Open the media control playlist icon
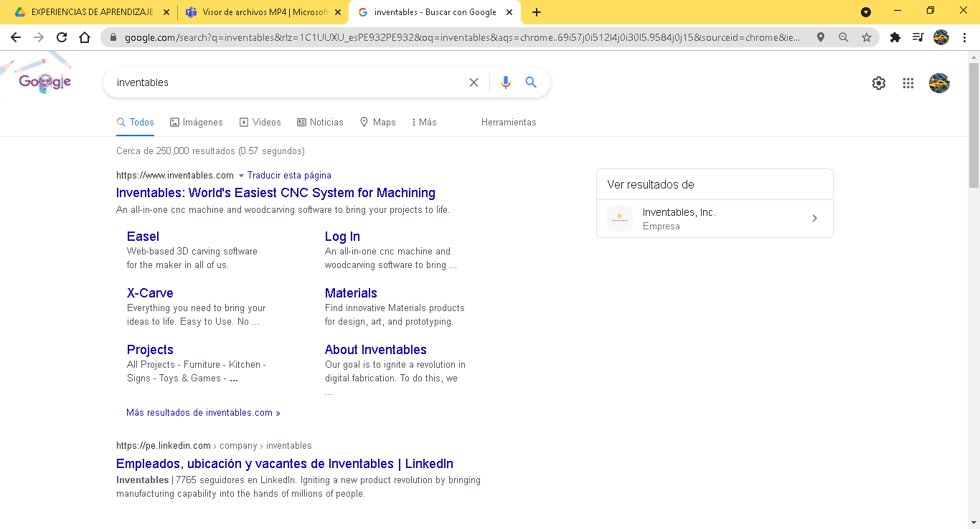This screenshot has width=980, height=529. click(x=918, y=37)
